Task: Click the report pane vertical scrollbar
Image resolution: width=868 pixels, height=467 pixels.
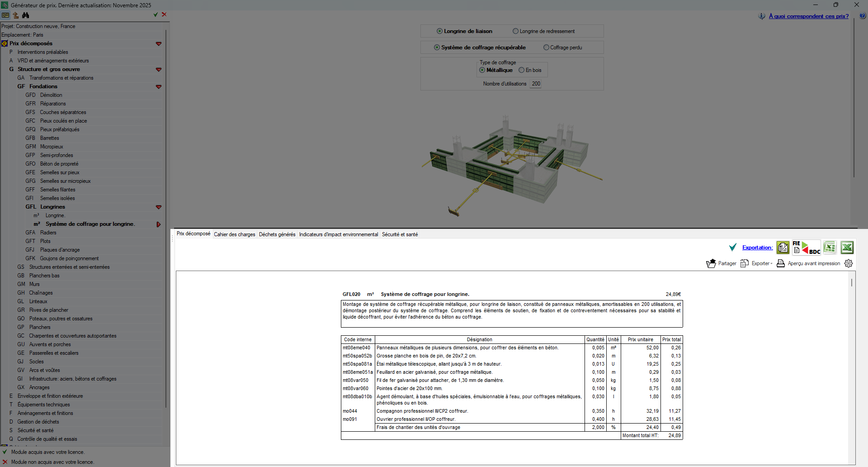Action: (852, 282)
